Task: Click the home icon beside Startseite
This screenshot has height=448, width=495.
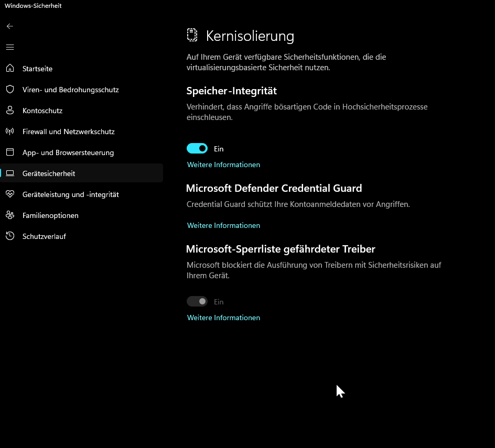Action: click(10, 68)
